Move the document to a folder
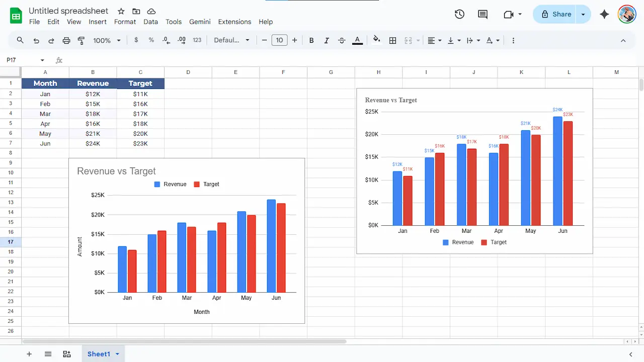Image resolution: width=644 pixels, height=362 pixels. (x=136, y=11)
